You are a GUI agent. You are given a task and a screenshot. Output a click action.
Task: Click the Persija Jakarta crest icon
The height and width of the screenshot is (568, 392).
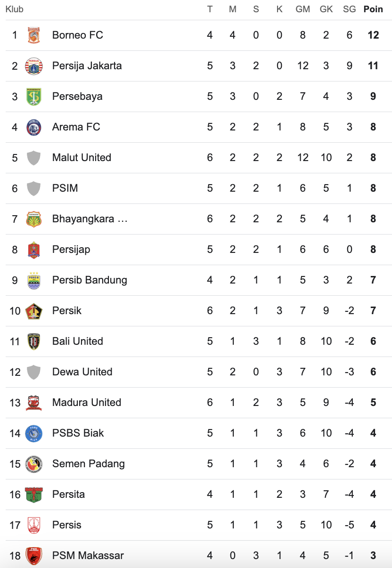(33, 66)
